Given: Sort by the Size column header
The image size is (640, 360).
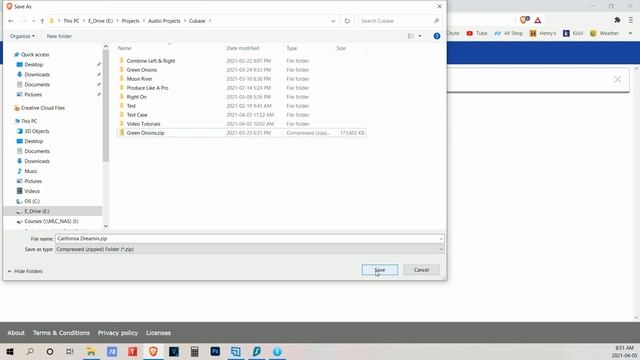Looking at the screenshot, I should tap(341, 48).
